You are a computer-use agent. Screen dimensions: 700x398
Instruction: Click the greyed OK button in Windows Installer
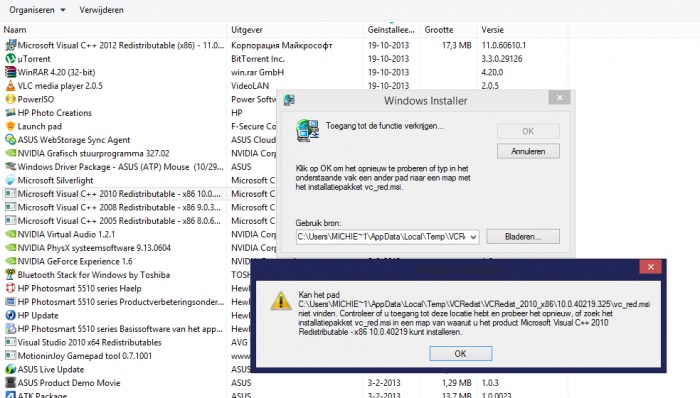528,131
